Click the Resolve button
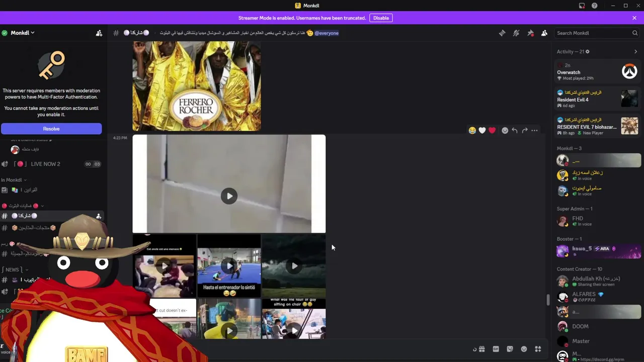 tap(51, 129)
